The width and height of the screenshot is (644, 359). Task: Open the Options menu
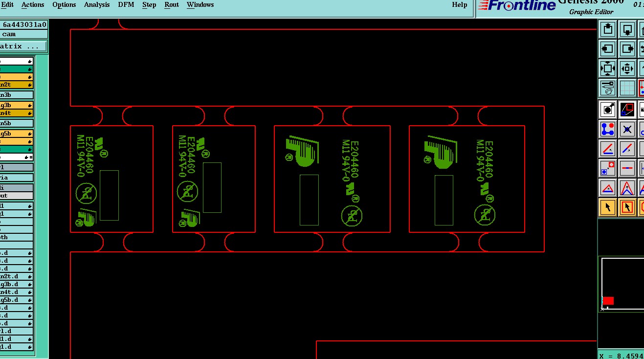click(x=64, y=5)
